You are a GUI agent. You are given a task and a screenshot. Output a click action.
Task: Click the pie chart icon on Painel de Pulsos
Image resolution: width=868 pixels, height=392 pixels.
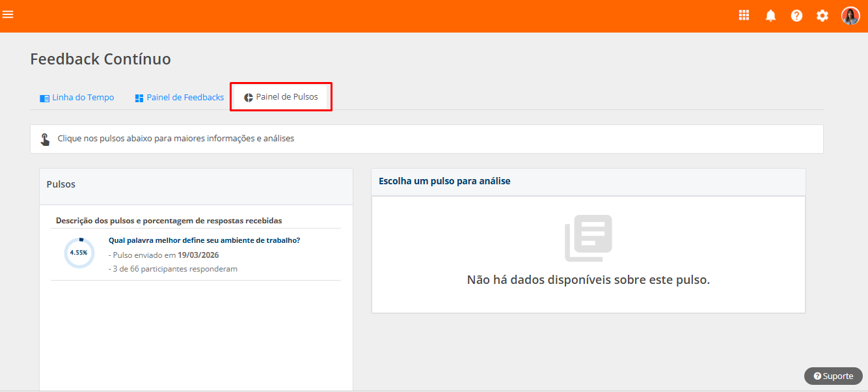point(249,98)
